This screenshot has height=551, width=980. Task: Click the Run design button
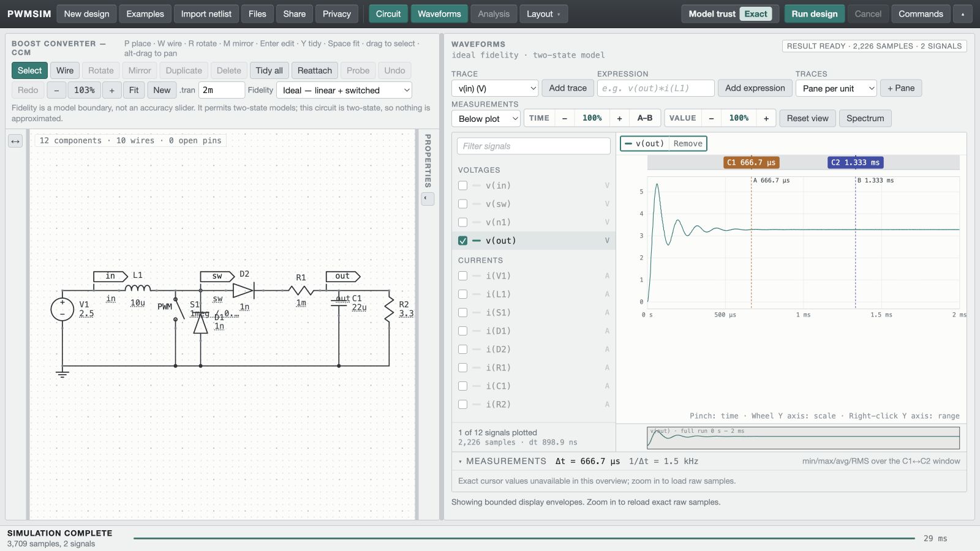pyautogui.click(x=815, y=14)
